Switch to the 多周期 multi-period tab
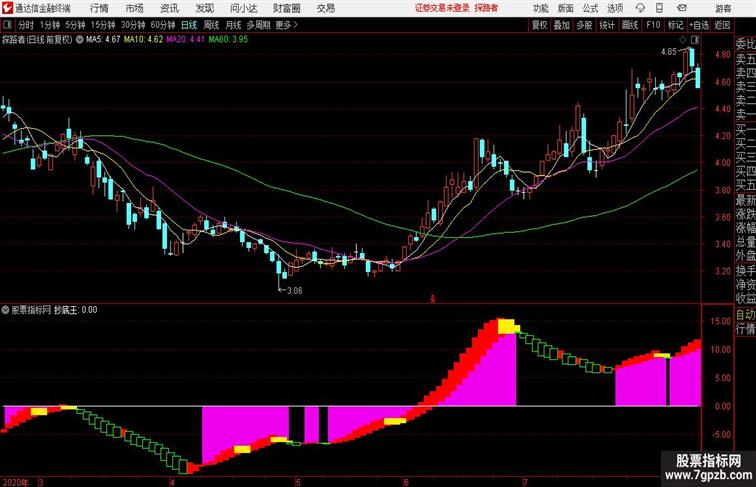The width and height of the screenshot is (756, 487). coord(258,25)
